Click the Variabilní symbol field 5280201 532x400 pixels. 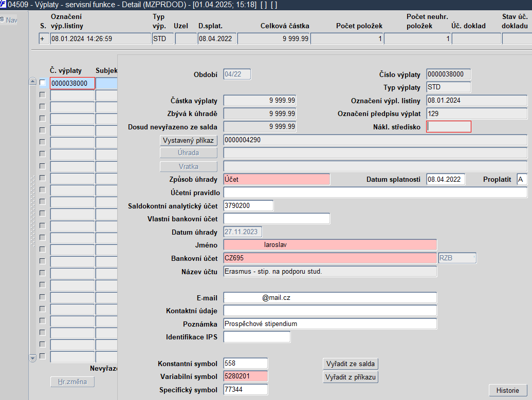pos(245,376)
